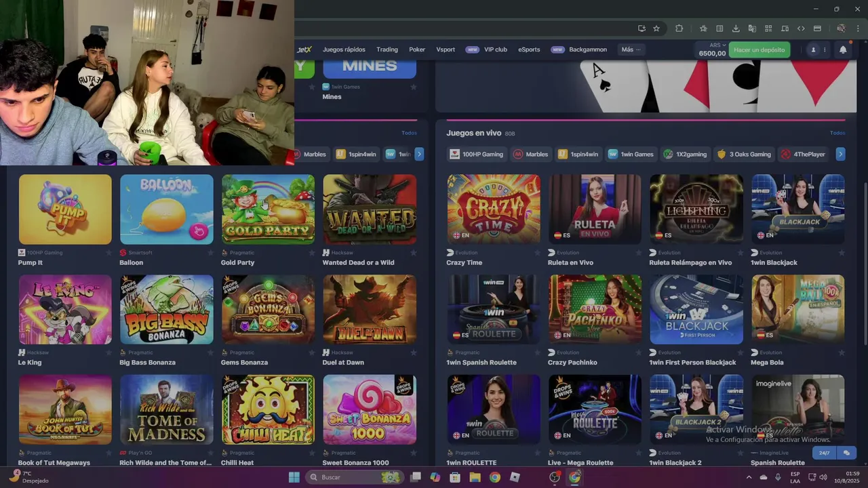The height and width of the screenshot is (488, 868).
Task: Favorite the Le King game star
Action: [108, 352]
